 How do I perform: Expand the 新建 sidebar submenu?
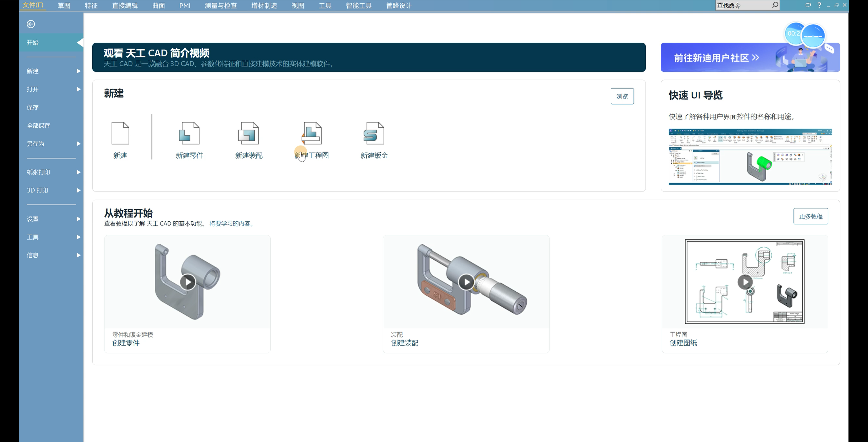78,71
